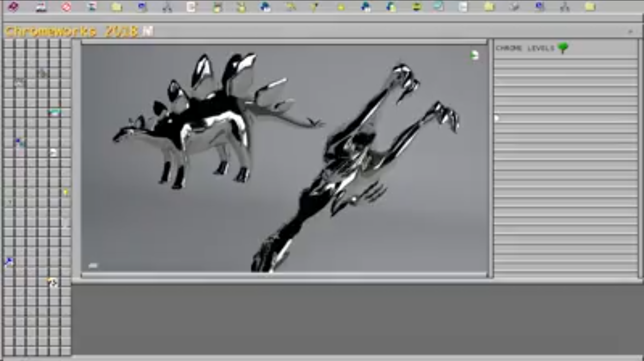Click the horizontal bar below the viewport
Screen dimensions: 644x361
284,275
